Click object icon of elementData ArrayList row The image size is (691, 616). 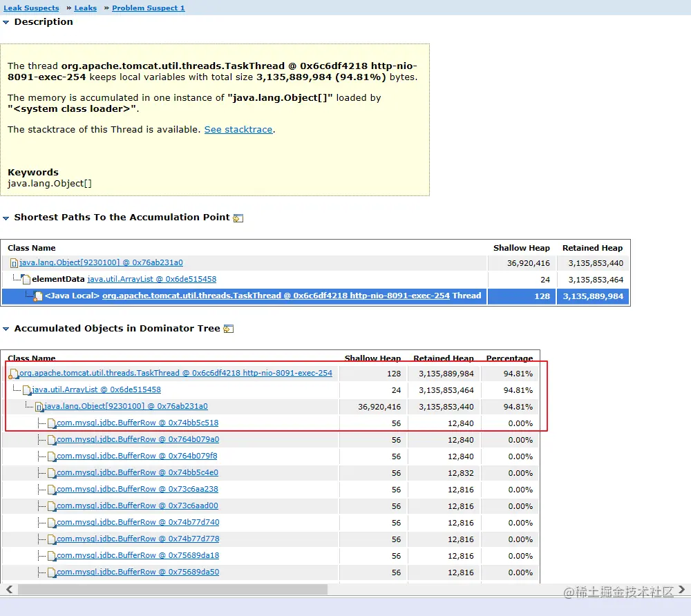coord(26,280)
